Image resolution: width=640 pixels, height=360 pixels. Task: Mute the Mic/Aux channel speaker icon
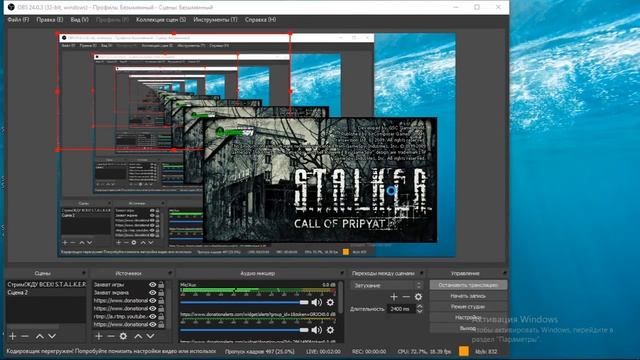tap(316, 302)
